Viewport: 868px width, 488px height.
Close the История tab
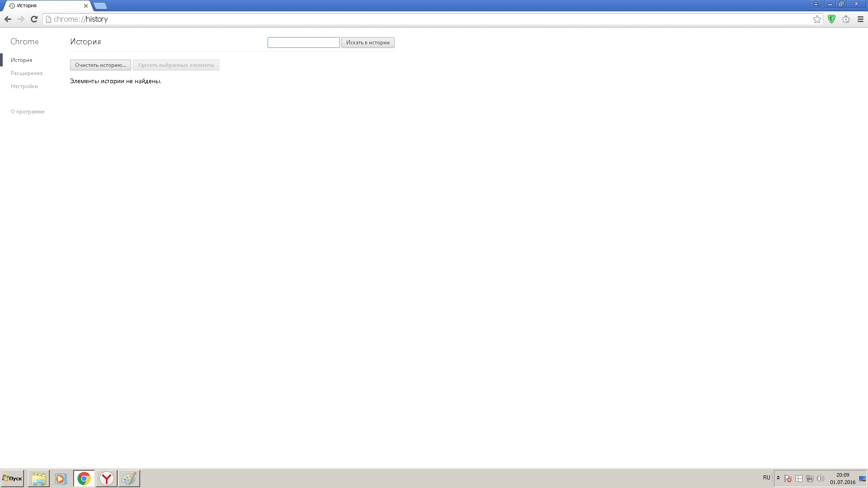tap(86, 6)
